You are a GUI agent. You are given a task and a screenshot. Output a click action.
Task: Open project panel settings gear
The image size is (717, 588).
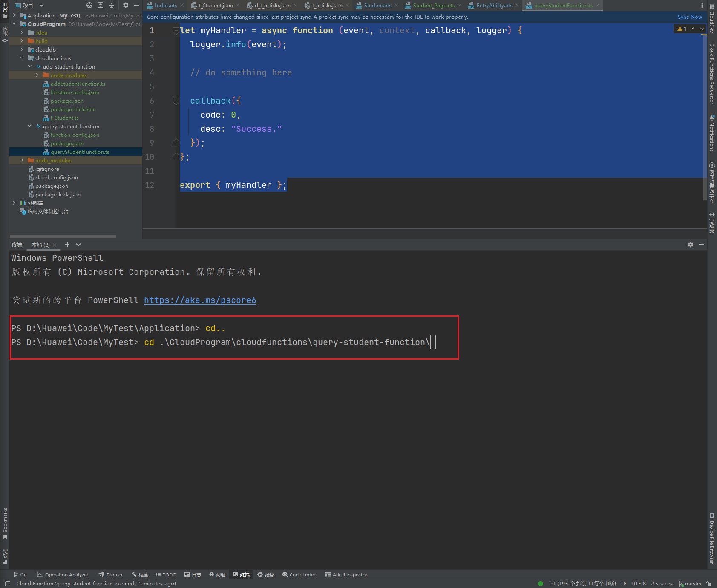pos(126,5)
